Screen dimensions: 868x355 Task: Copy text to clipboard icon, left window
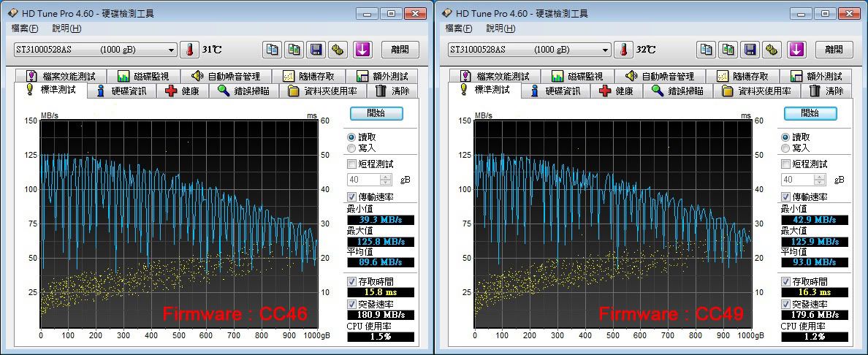[x=272, y=49]
